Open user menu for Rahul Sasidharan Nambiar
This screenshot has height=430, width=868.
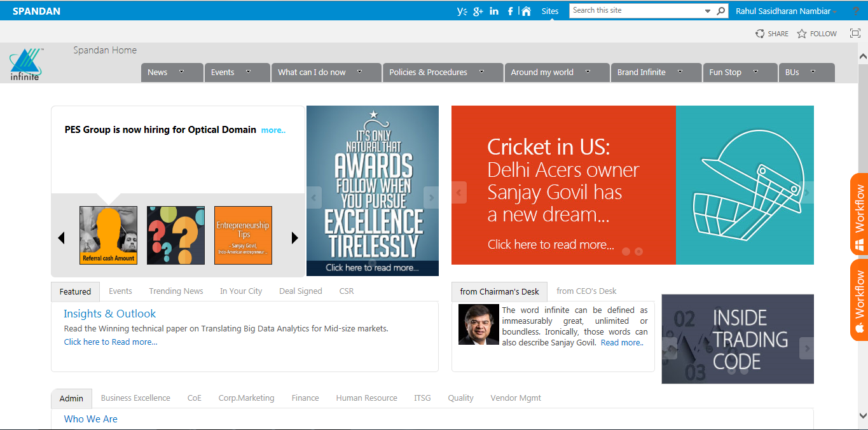click(787, 11)
